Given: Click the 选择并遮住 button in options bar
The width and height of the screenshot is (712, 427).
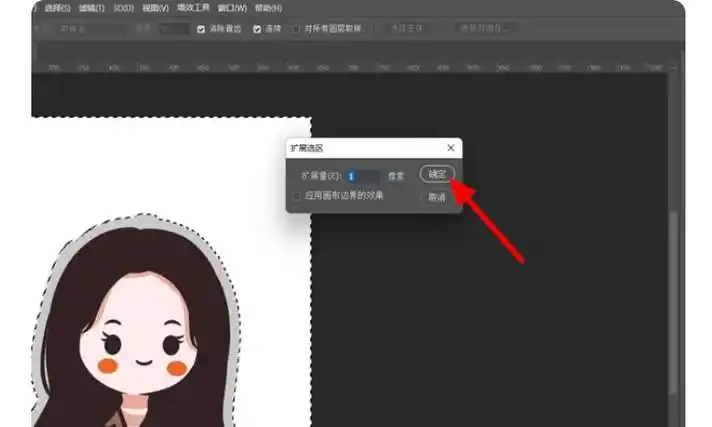Looking at the screenshot, I should coord(484,29).
